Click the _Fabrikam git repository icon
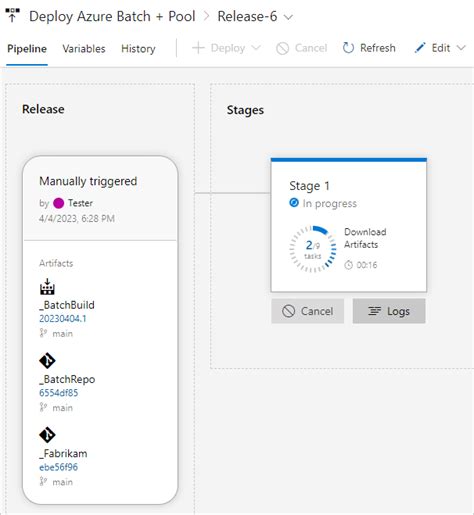This screenshot has width=474, height=515. [x=47, y=435]
